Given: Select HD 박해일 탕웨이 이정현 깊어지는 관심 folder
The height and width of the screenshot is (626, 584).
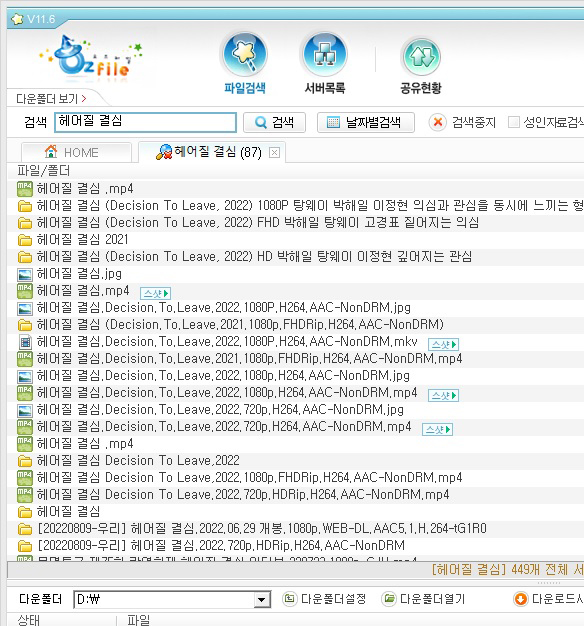Looking at the screenshot, I should pos(295,257).
